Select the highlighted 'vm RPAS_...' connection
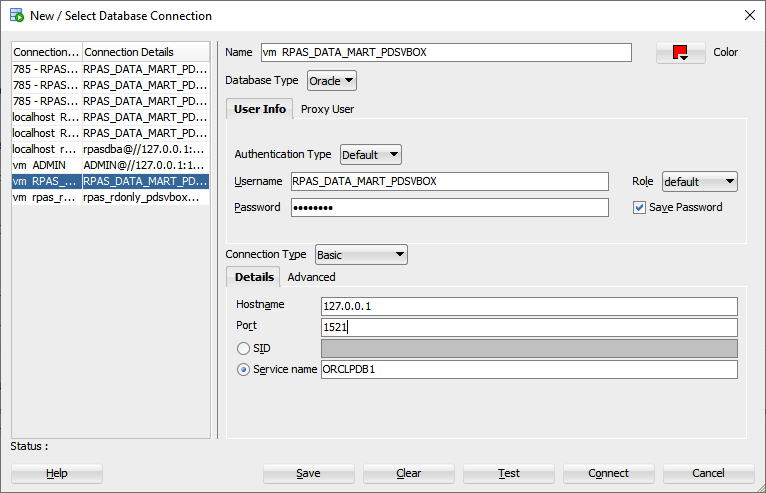The width and height of the screenshot is (766, 493). pos(110,181)
